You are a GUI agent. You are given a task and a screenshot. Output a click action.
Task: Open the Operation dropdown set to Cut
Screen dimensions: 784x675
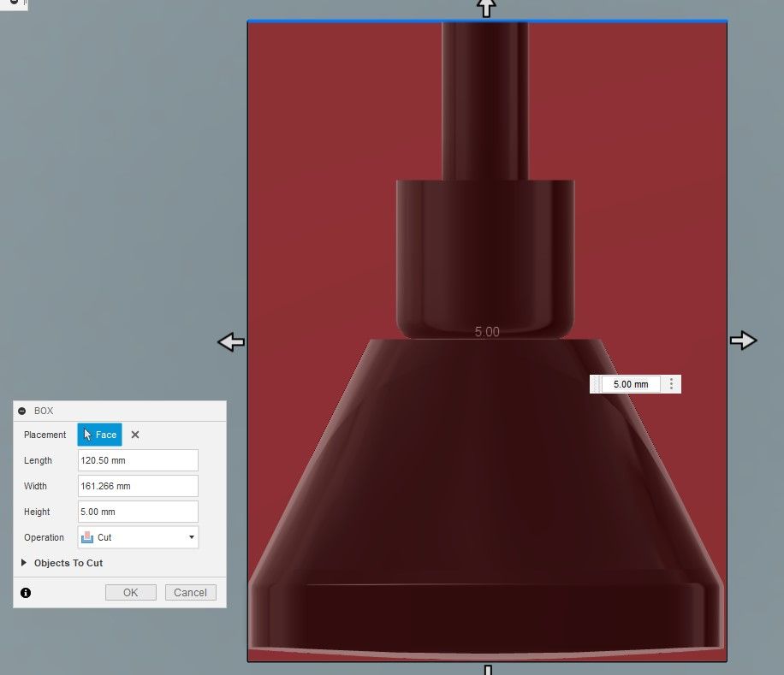(138, 537)
